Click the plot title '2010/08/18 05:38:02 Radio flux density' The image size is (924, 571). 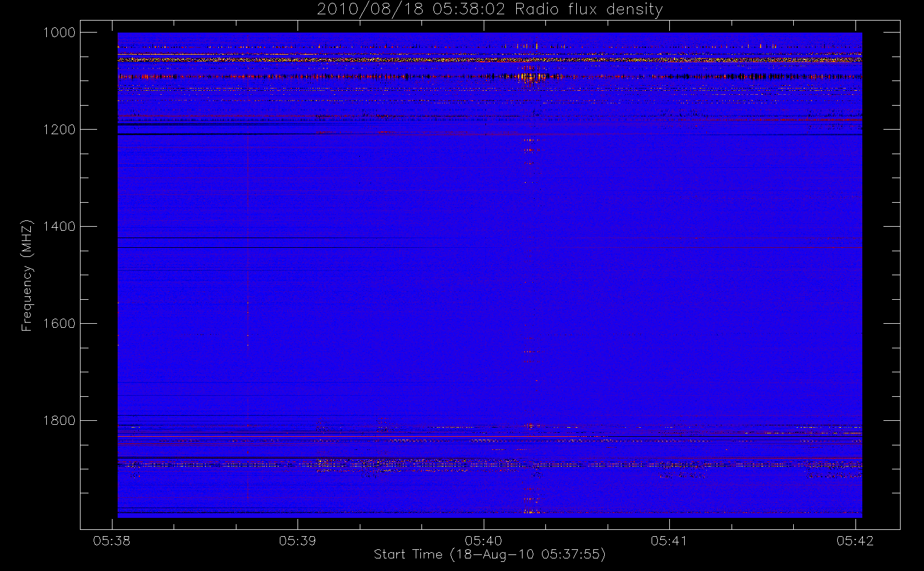[x=489, y=10]
